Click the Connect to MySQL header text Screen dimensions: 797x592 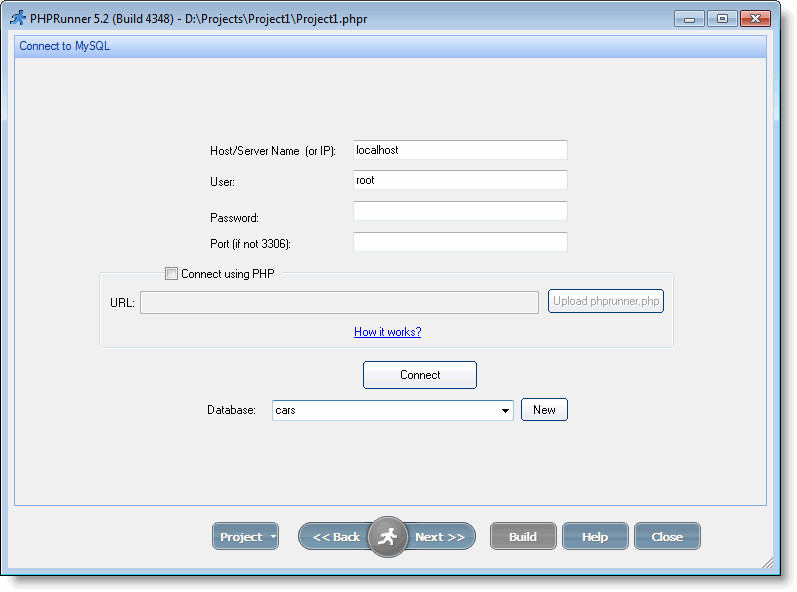coord(65,46)
